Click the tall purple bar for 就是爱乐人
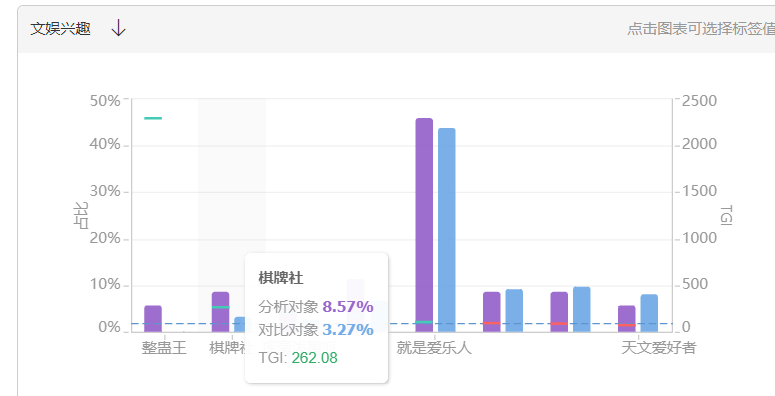Viewport: 775px width, 396px height. pos(424,225)
